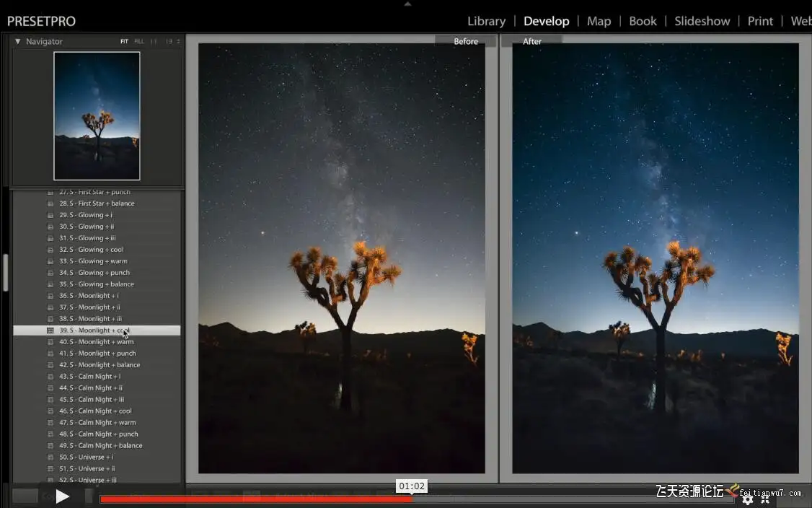Seek the red video progress bar
This screenshot has width=812, height=508.
(x=417, y=500)
